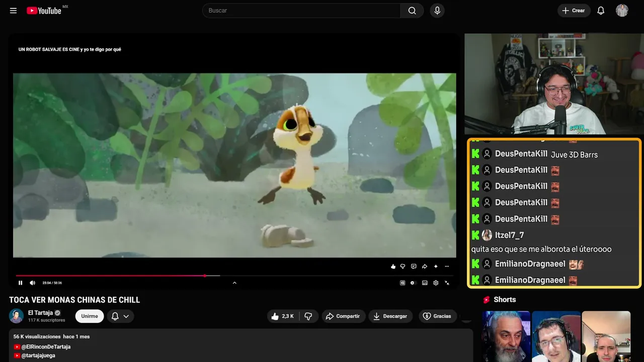The width and height of the screenshot is (644, 362).
Task: Click the video title TOCA VER MONAS CHINAS DE CHILL
Action: [74, 300]
